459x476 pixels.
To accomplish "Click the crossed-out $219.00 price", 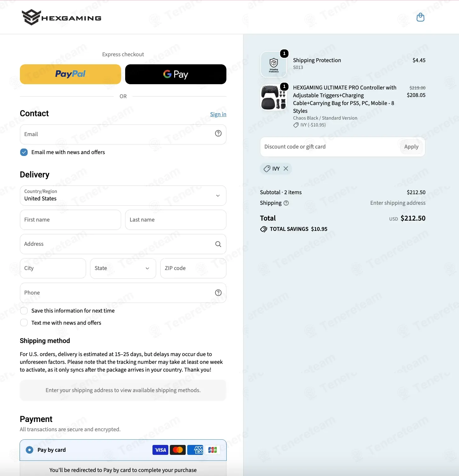I will click(x=417, y=88).
